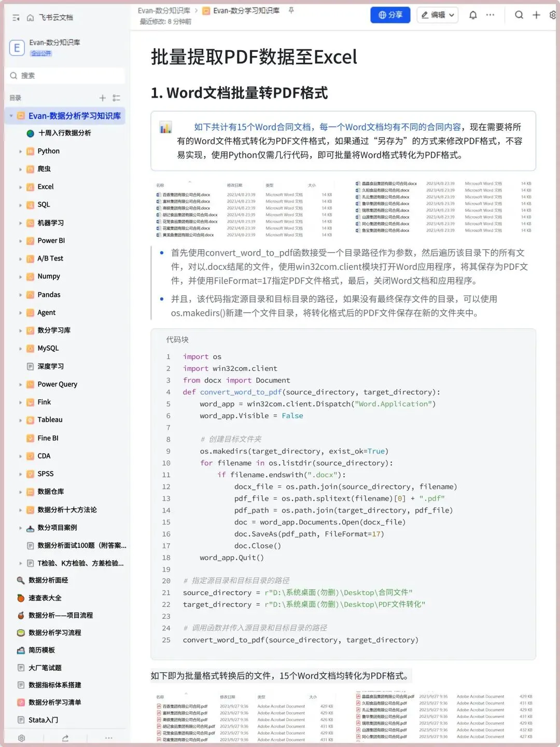The height and width of the screenshot is (747, 560).
Task: Open 数据分析面试100题 document
Action: [x=81, y=546]
